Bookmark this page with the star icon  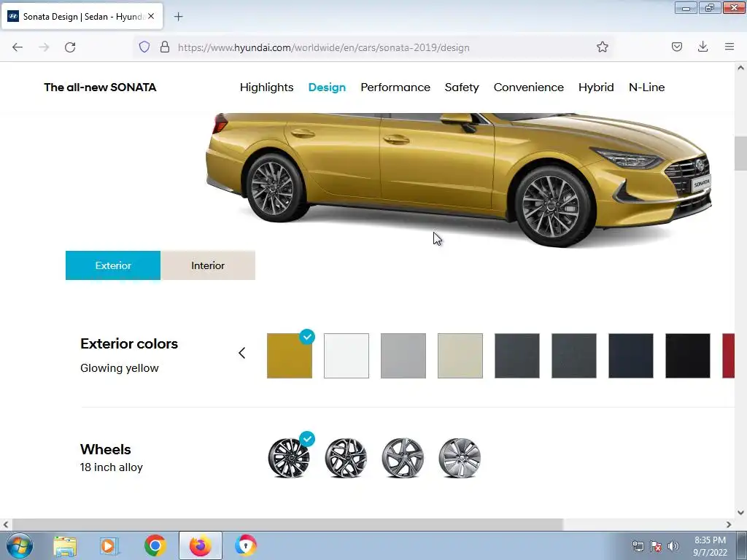pyautogui.click(x=602, y=47)
